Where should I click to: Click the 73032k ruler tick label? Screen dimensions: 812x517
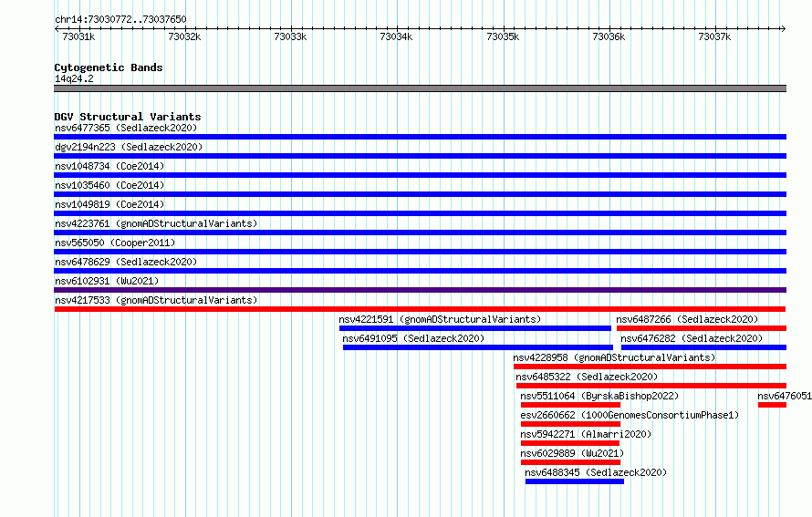tap(184, 36)
